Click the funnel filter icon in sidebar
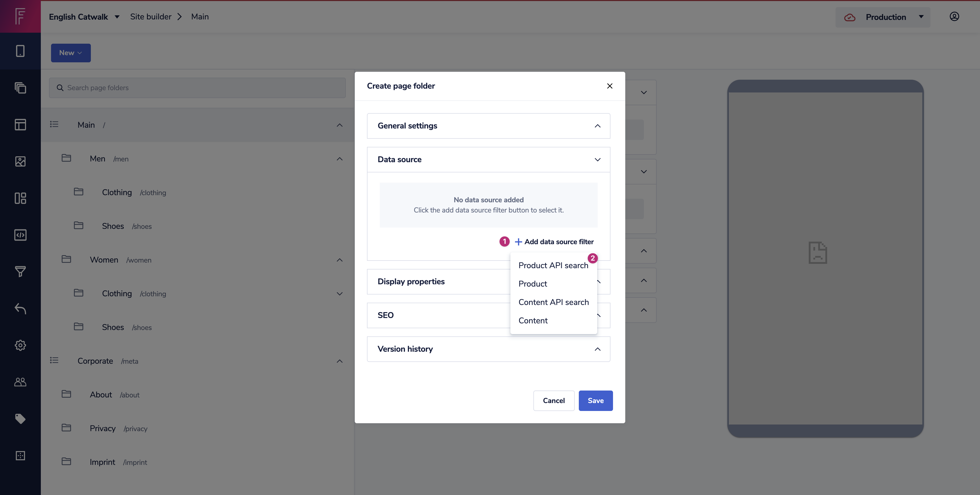 pos(20,272)
